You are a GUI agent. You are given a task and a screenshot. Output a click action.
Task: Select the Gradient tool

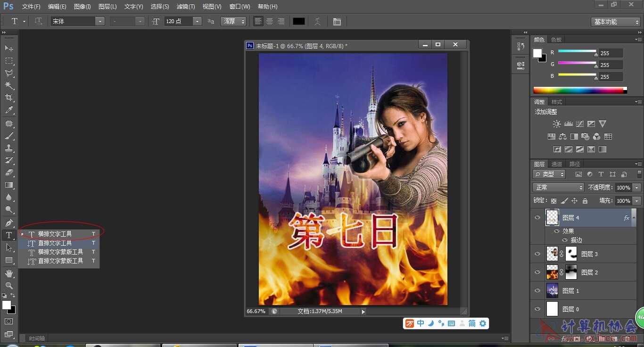9,185
